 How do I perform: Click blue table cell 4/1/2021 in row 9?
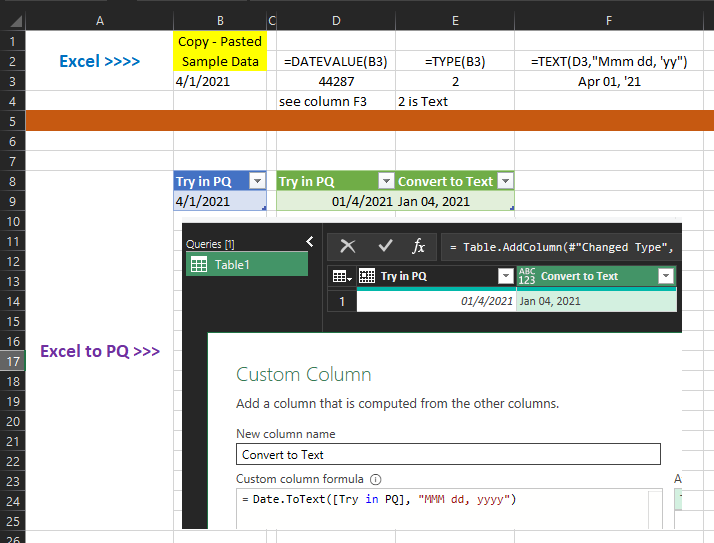tap(220, 201)
